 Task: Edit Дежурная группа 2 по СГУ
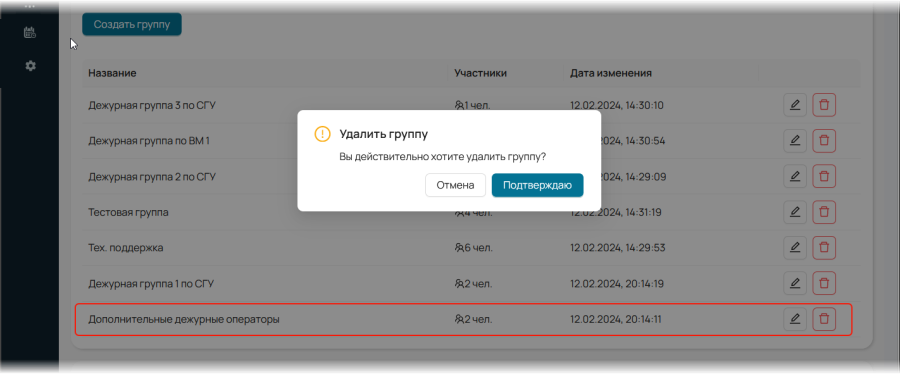[x=795, y=176]
